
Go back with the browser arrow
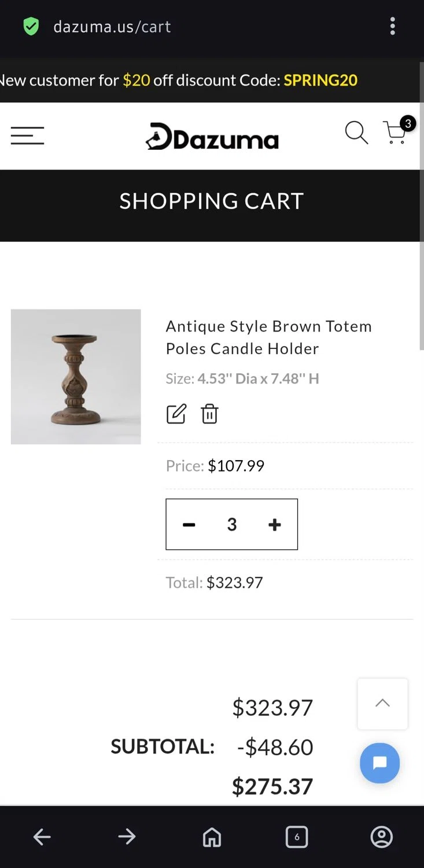[42, 837]
